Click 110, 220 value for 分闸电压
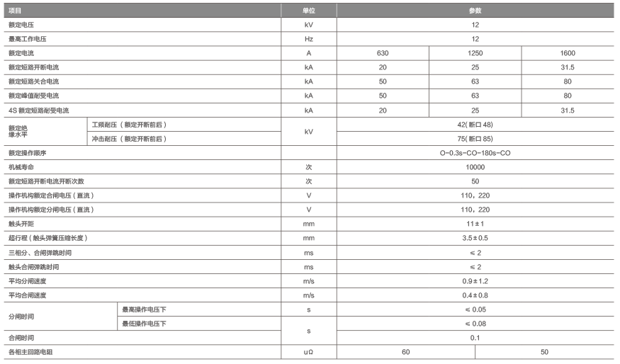Image resolution: width=620 pixels, height=364 pixels. pos(475,210)
